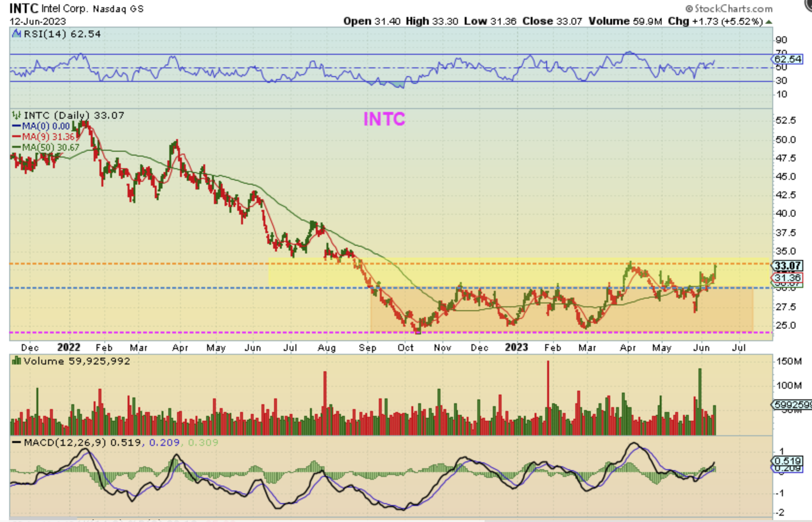Click the RSI indicator line icon
The width and height of the screenshot is (812, 522).
[16, 34]
